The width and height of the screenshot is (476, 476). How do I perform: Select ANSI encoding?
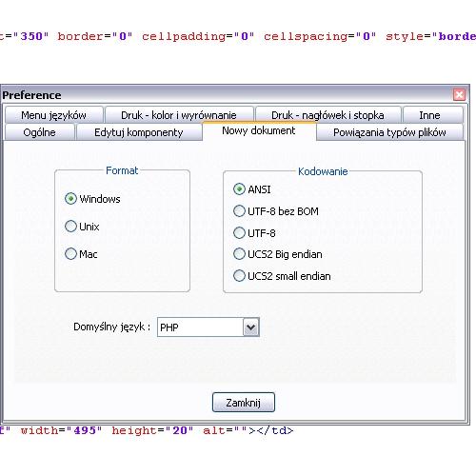pos(239,189)
